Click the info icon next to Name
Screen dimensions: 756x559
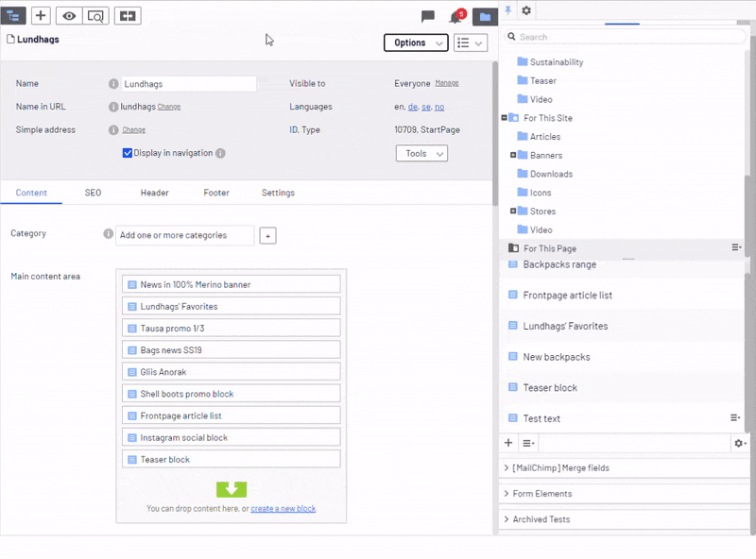tap(113, 84)
